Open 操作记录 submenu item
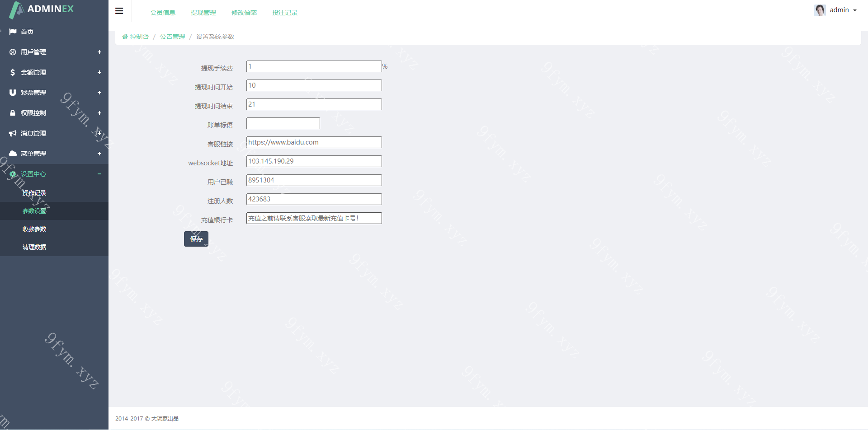The width and height of the screenshot is (868, 430). 34,193
